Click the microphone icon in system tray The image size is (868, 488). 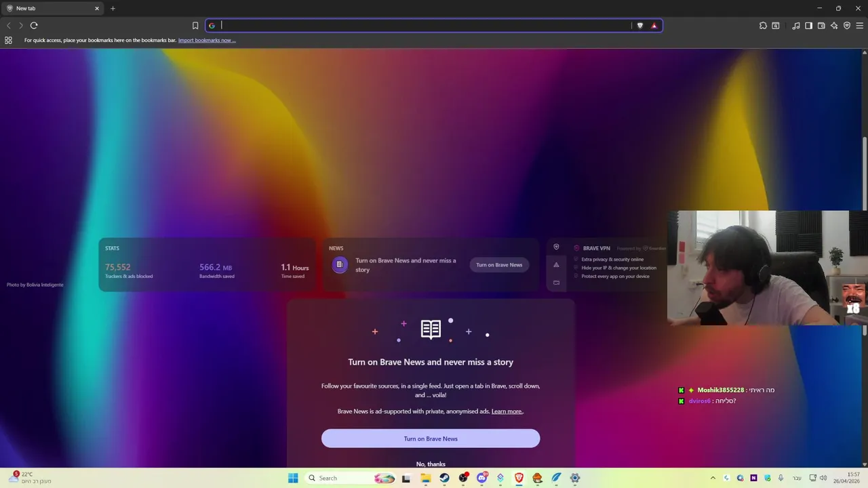(x=781, y=478)
